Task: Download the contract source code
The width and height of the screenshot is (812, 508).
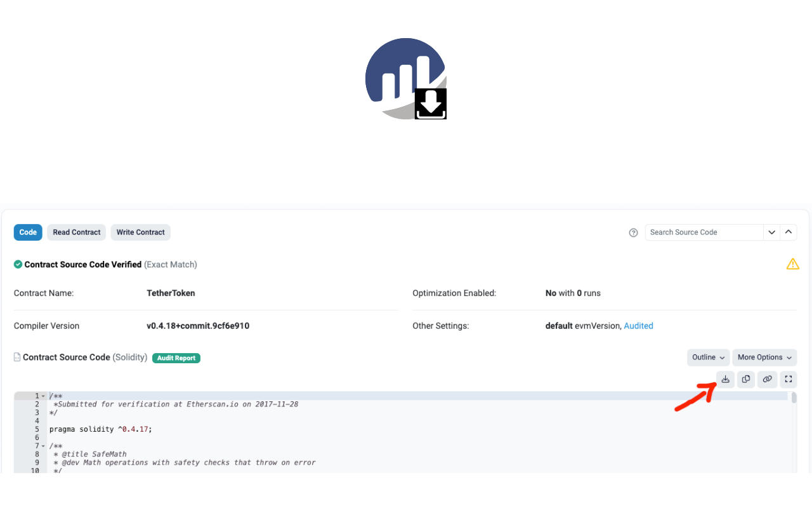Action: [x=725, y=379]
